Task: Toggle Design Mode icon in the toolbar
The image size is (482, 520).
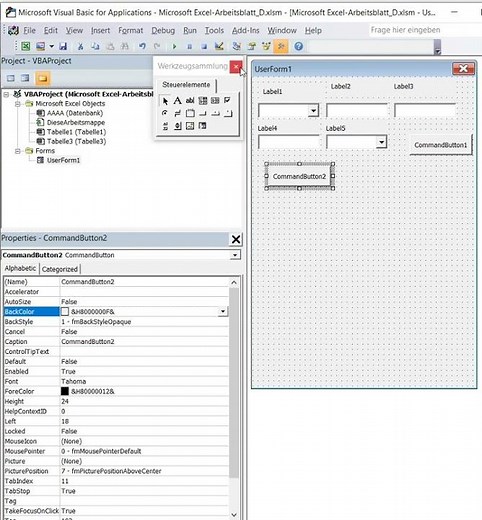Action: (x=219, y=46)
